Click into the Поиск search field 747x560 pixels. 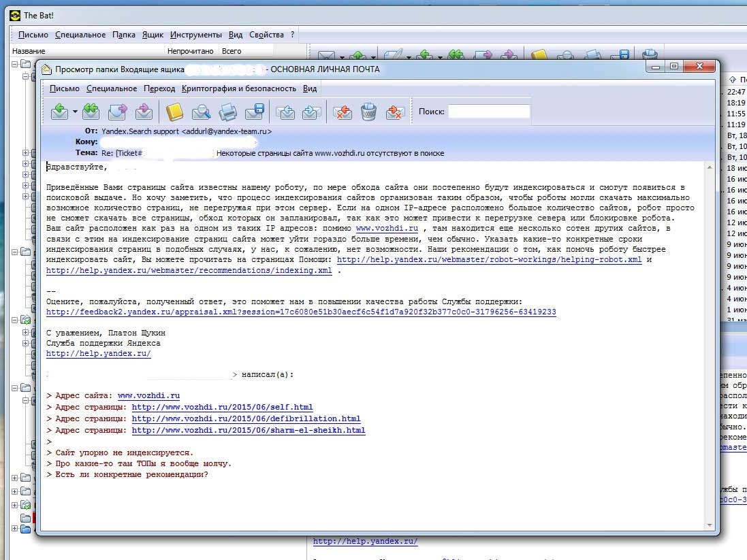tap(488, 112)
